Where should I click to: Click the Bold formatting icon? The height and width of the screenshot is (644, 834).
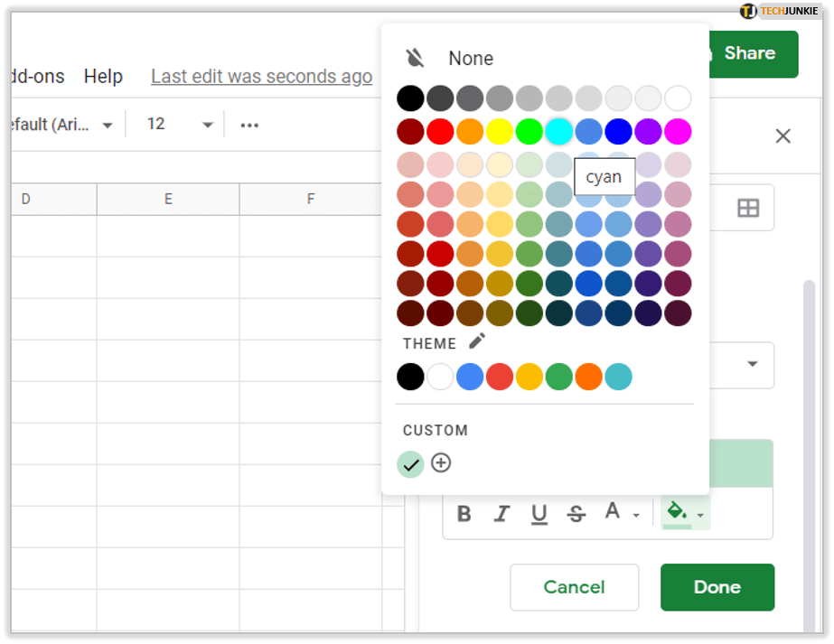tap(464, 514)
